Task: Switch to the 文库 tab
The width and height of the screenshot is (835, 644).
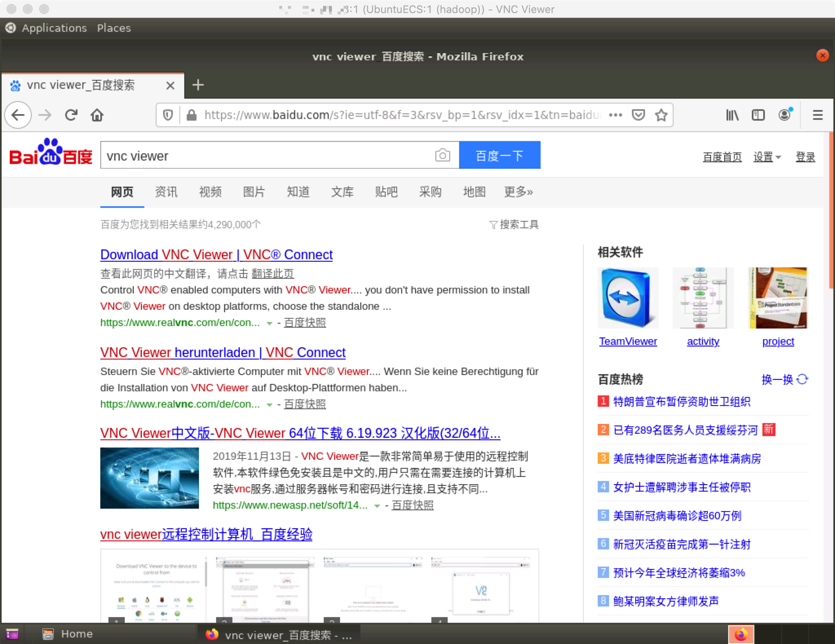Action: pos(342,192)
